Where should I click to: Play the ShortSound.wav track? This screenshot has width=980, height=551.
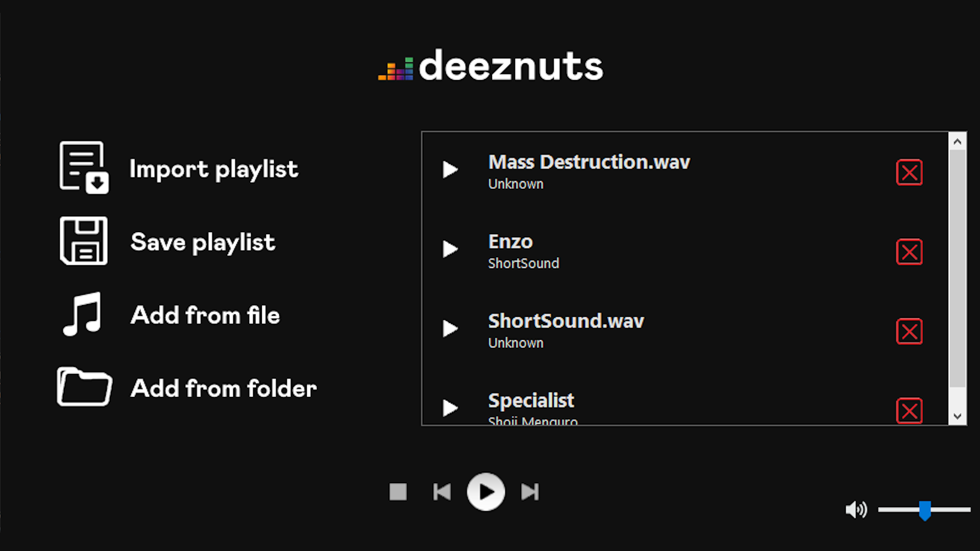click(x=450, y=329)
